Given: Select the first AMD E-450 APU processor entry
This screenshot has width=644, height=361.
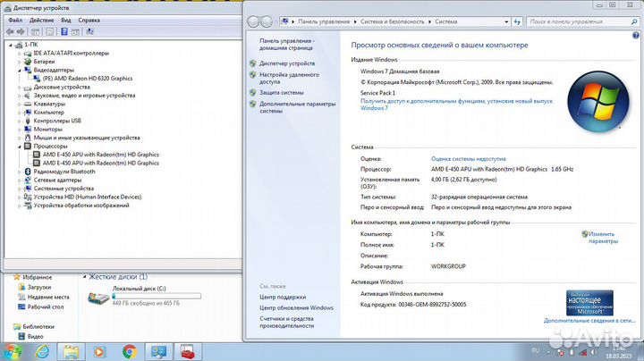Looking at the screenshot, I should 100,155.
